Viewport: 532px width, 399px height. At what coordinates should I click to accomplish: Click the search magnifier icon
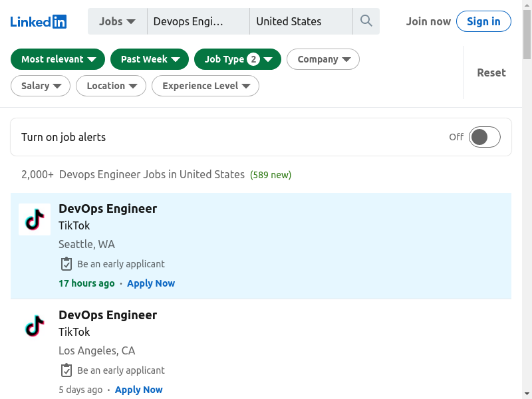pos(366,21)
